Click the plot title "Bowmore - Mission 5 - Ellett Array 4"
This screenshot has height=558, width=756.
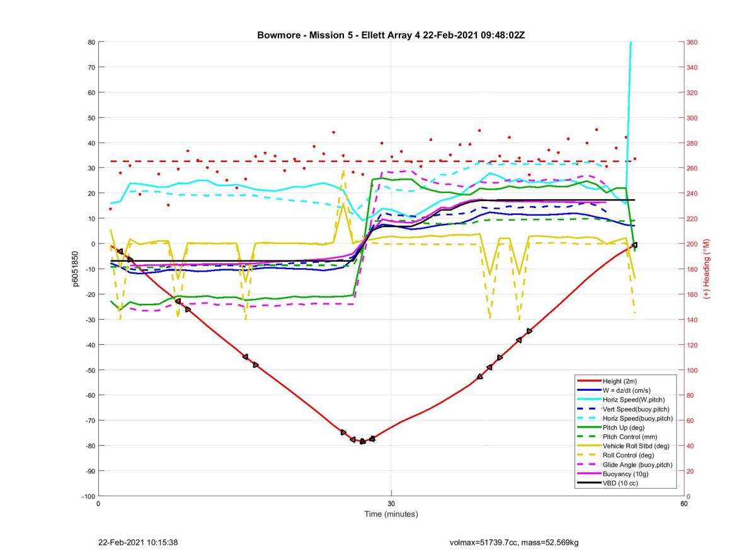(339, 35)
